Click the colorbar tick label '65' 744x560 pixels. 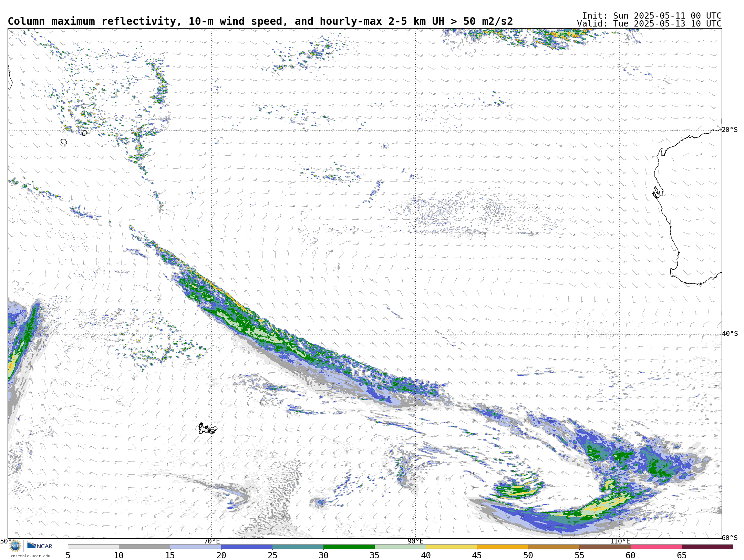pyautogui.click(x=682, y=555)
